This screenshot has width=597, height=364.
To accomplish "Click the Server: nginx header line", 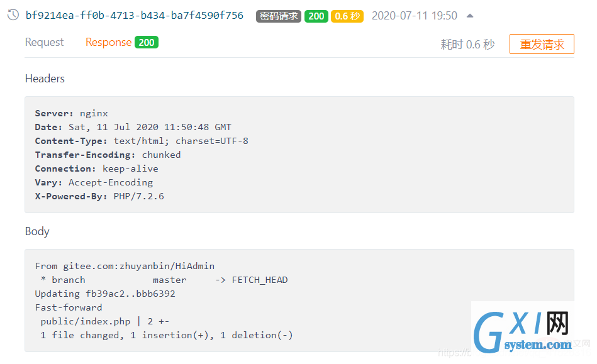I will pyautogui.click(x=72, y=114).
